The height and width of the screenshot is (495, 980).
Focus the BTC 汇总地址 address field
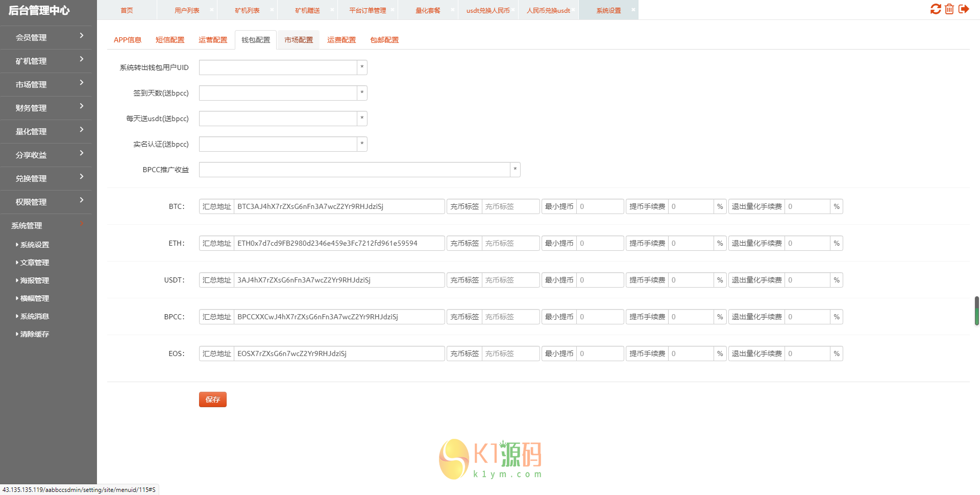tap(339, 206)
